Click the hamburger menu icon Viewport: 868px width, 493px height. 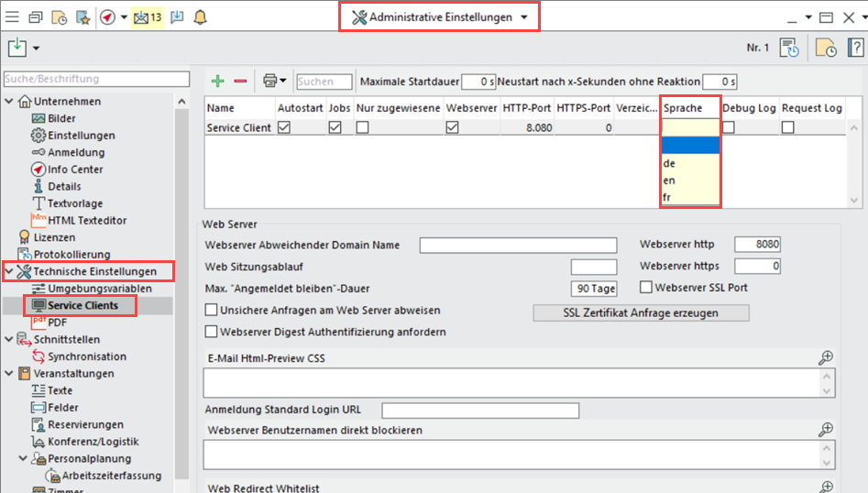pos(13,17)
